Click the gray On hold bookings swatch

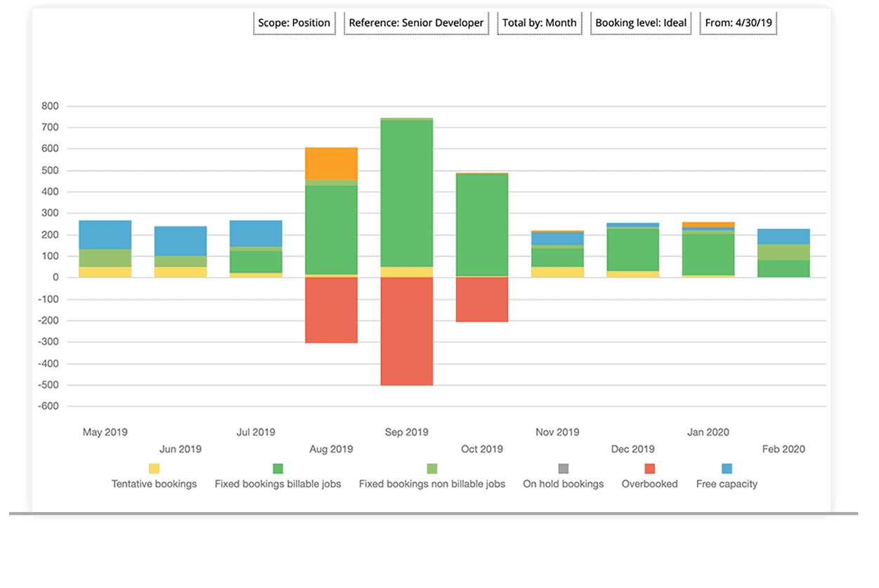pyautogui.click(x=563, y=468)
